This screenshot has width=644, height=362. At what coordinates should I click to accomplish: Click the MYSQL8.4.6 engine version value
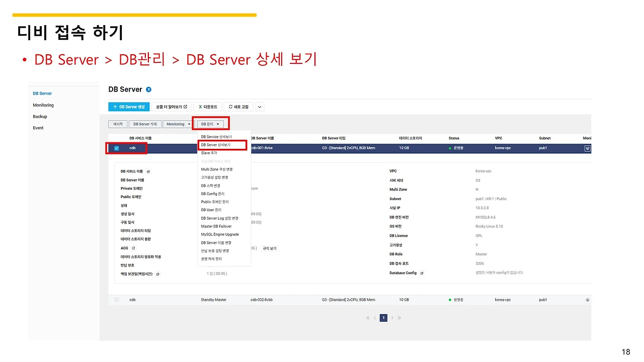click(486, 217)
